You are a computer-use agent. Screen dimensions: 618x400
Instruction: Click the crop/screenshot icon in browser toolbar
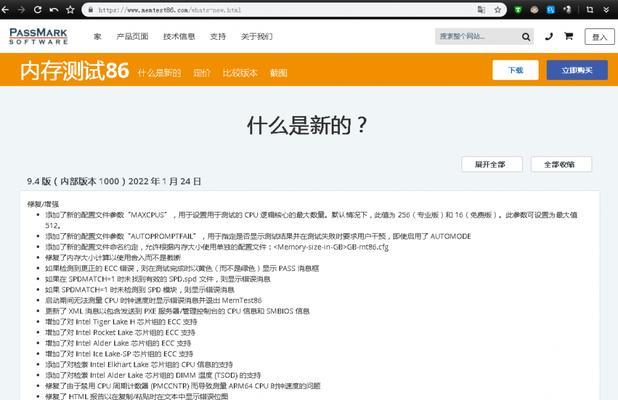[x=590, y=10]
